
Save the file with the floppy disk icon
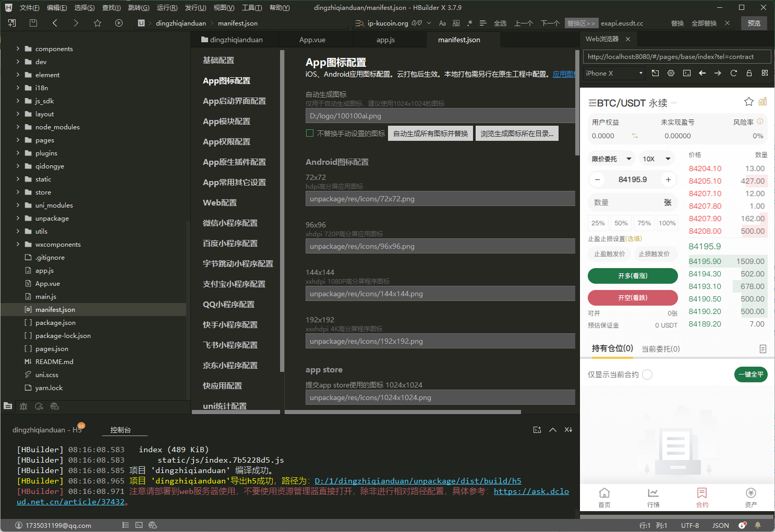coord(33,23)
